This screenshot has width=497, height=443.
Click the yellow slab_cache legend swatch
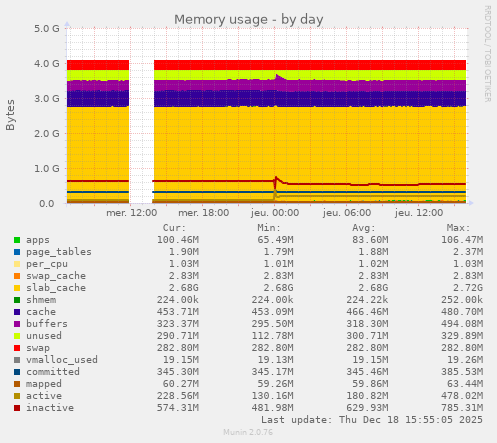pyautogui.click(x=17, y=288)
